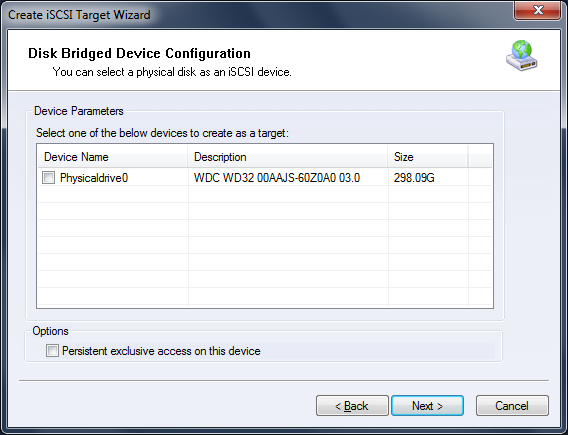The height and width of the screenshot is (435, 568).
Task: Click the Device Parameters group label
Action: [x=79, y=111]
